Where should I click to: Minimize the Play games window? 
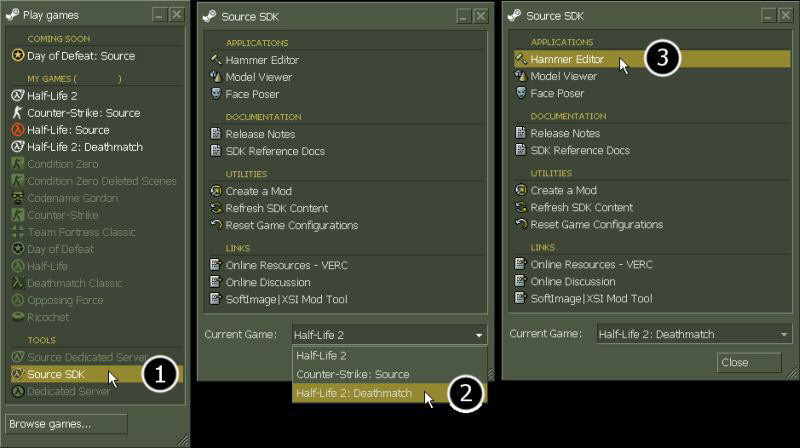pos(160,15)
